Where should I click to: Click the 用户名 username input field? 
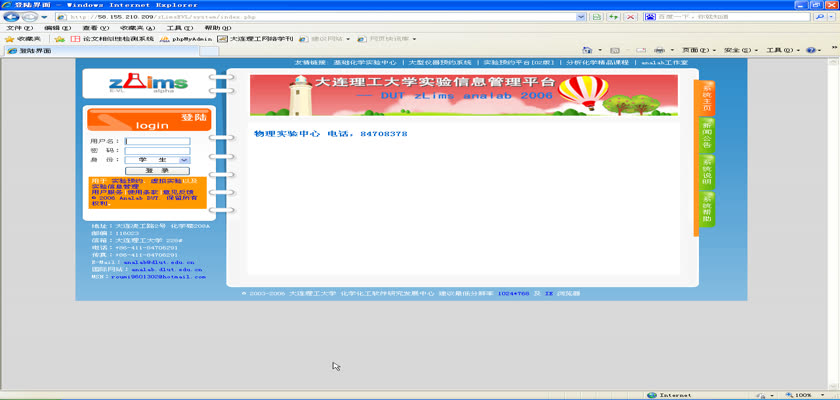pos(157,141)
